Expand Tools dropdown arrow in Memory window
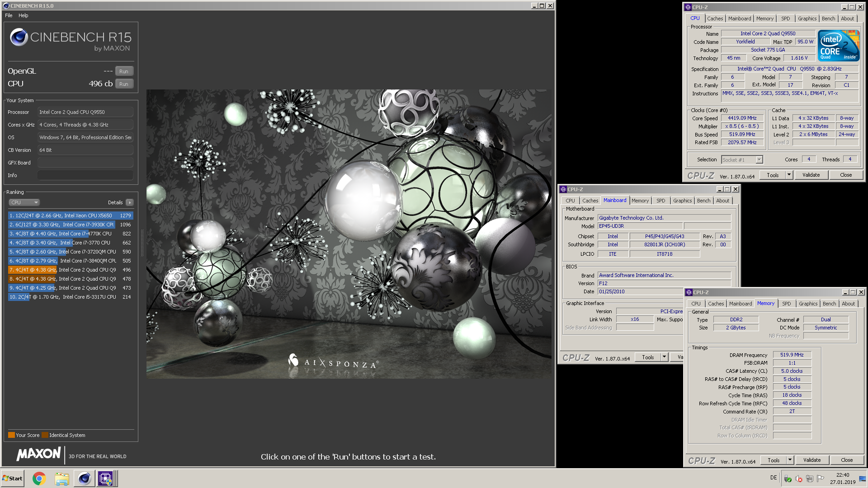Screen dimensions: 868x488 coord(790,460)
